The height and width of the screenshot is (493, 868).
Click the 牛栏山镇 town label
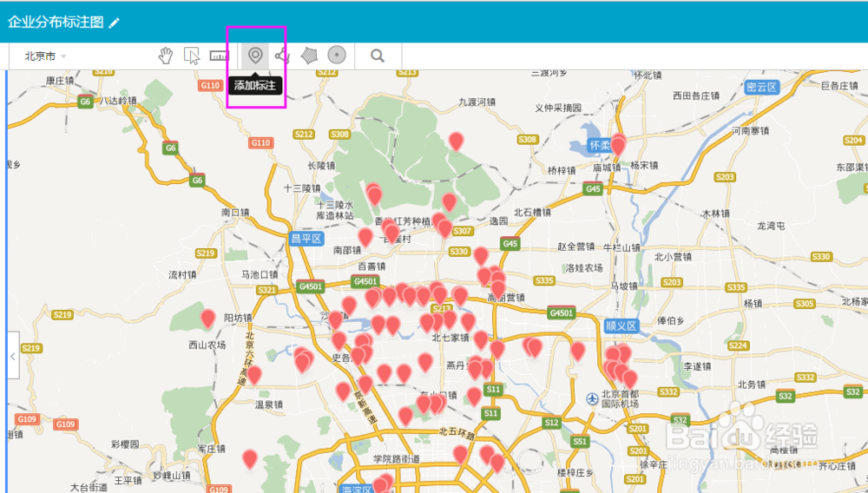tap(621, 247)
